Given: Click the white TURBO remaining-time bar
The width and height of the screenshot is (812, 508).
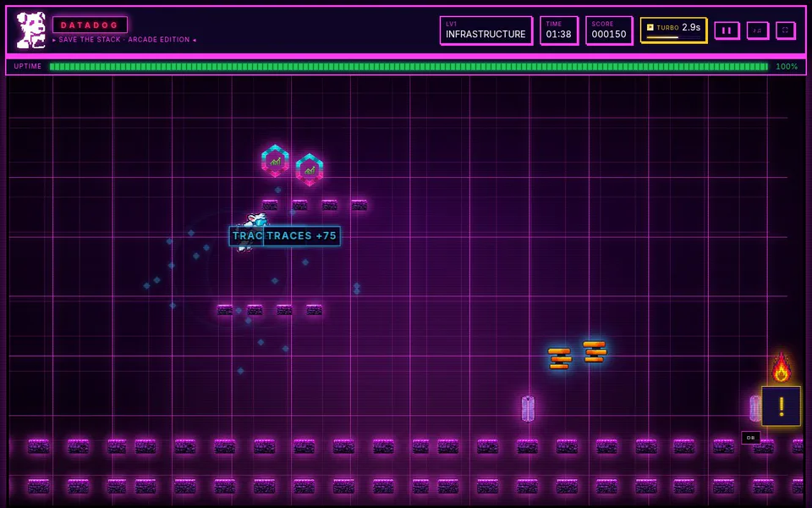Looking at the screenshot, I should coord(662,37).
